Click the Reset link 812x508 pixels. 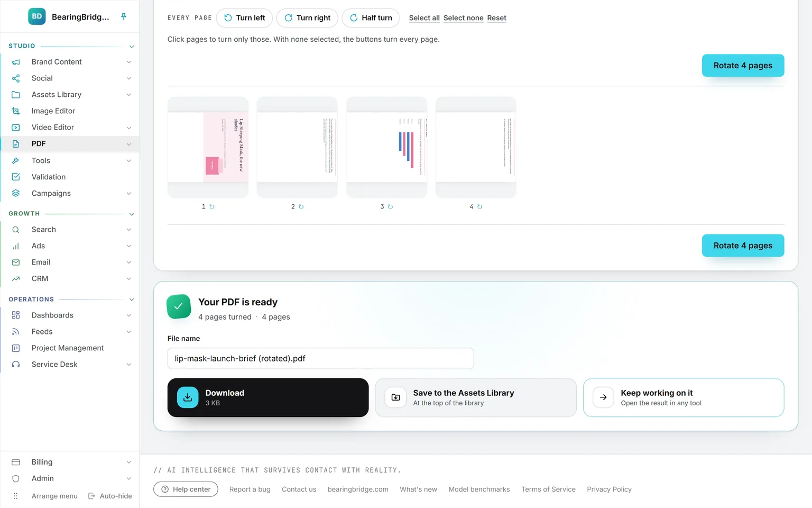pos(497,18)
